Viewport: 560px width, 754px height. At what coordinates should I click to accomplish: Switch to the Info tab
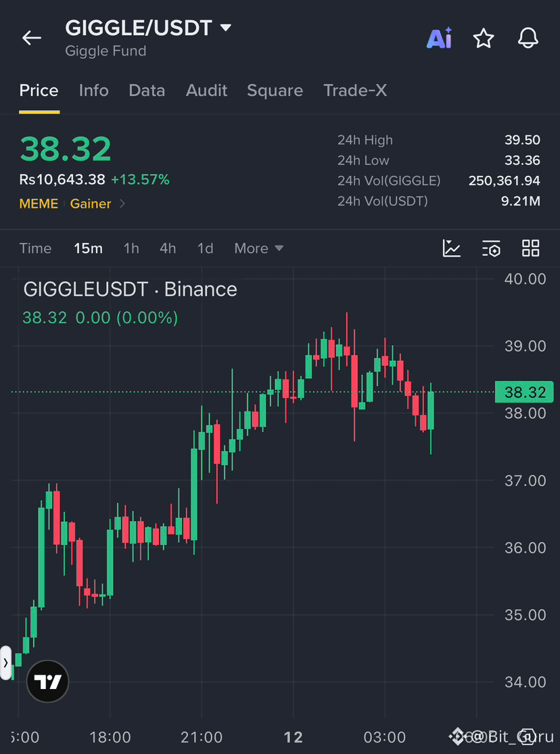click(x=94, y=91)
